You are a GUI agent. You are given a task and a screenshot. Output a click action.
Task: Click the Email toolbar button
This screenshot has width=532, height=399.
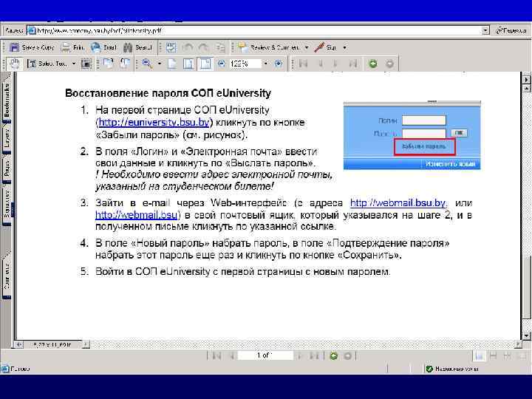[x=104, y=47]
